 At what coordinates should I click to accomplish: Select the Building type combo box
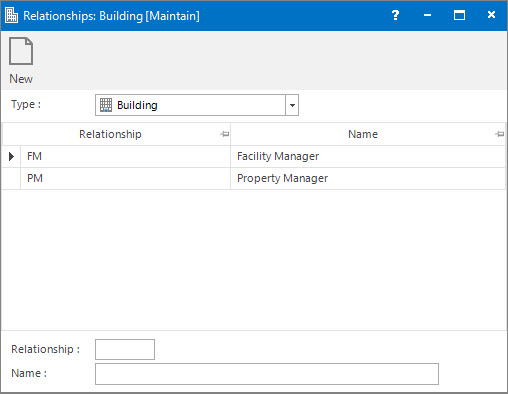coord(197,105)
